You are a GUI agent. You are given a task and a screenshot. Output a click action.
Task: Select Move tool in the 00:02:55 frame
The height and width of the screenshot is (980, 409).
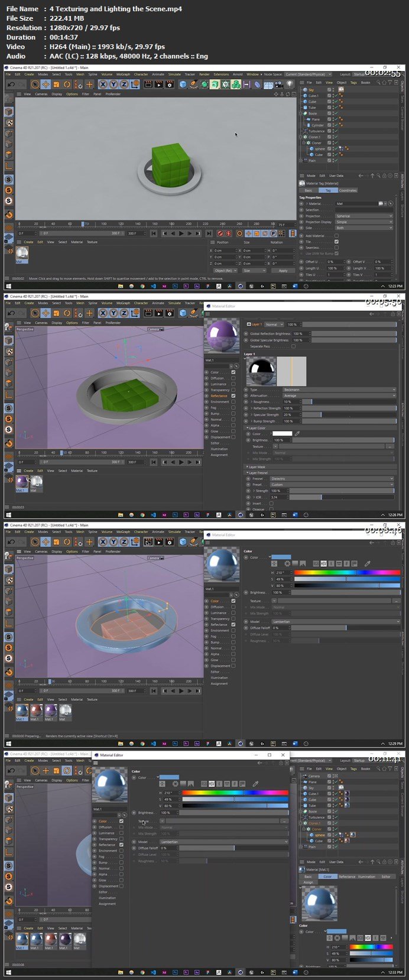tap(46, 85)
